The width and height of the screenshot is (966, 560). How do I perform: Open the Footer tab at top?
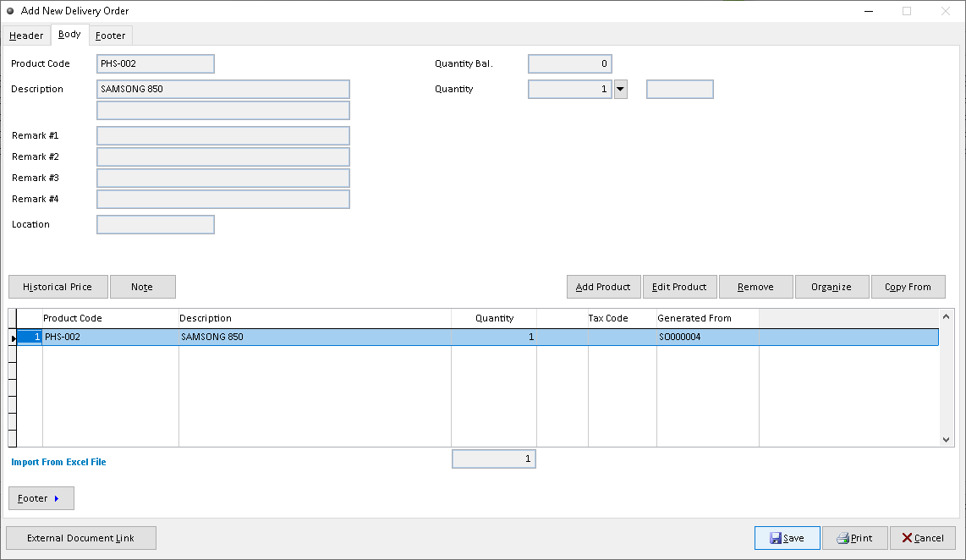(110, 36)
